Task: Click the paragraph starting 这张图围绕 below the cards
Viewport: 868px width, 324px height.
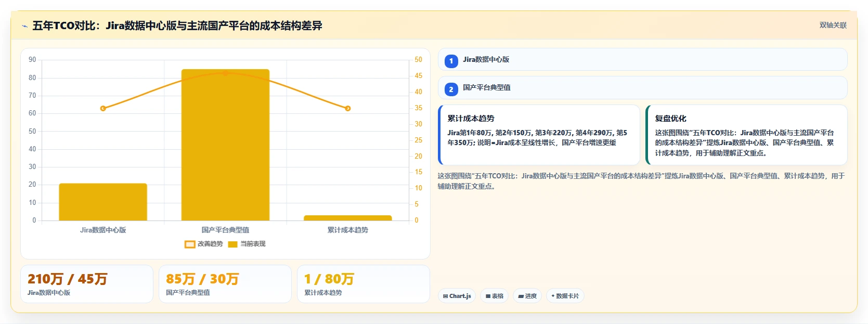Action: (641, 181)
